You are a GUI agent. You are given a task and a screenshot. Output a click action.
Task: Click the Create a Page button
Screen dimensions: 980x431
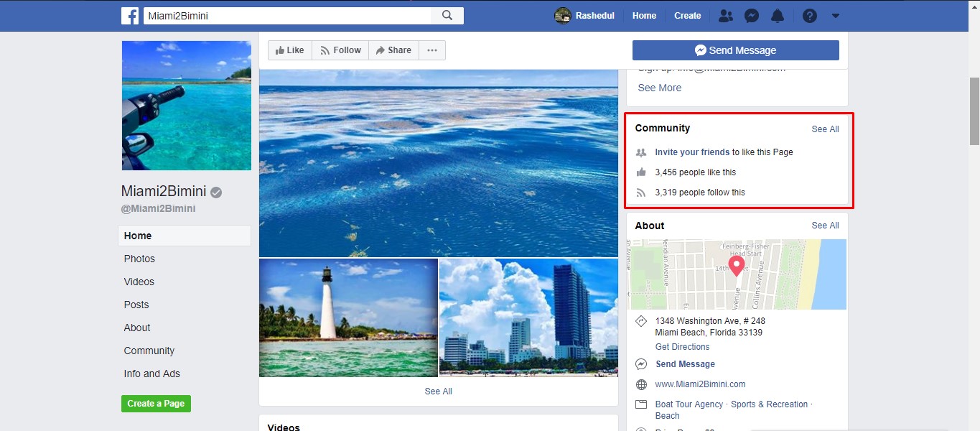tap(156, 404)
